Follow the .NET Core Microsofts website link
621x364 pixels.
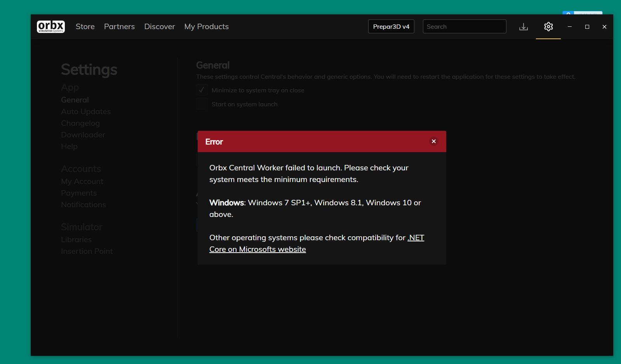tap(257, 249)
